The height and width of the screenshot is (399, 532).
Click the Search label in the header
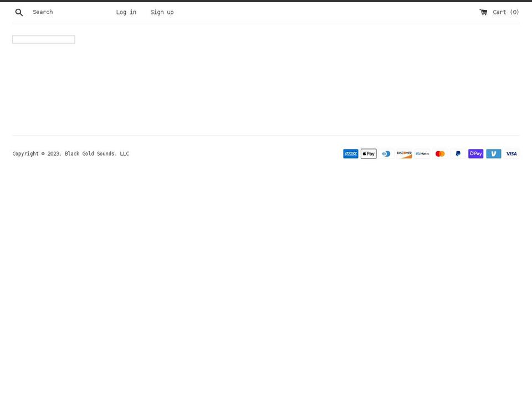tap(43, 12)
